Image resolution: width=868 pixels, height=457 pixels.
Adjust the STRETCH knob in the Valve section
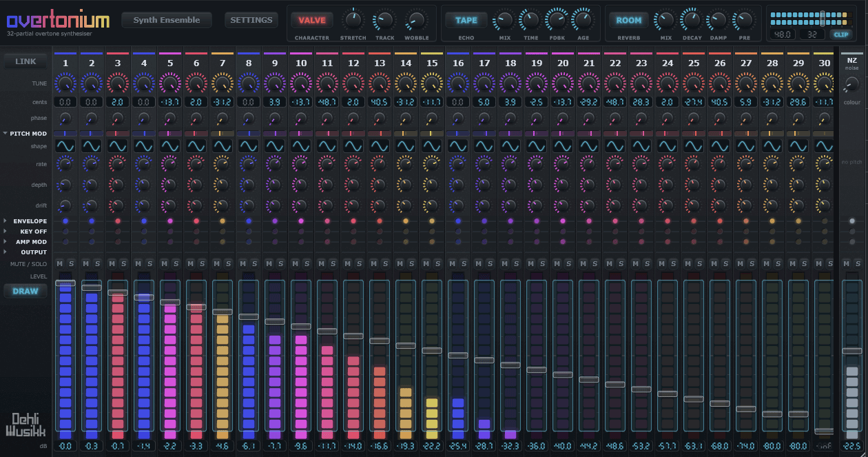[x=353, y=21]
